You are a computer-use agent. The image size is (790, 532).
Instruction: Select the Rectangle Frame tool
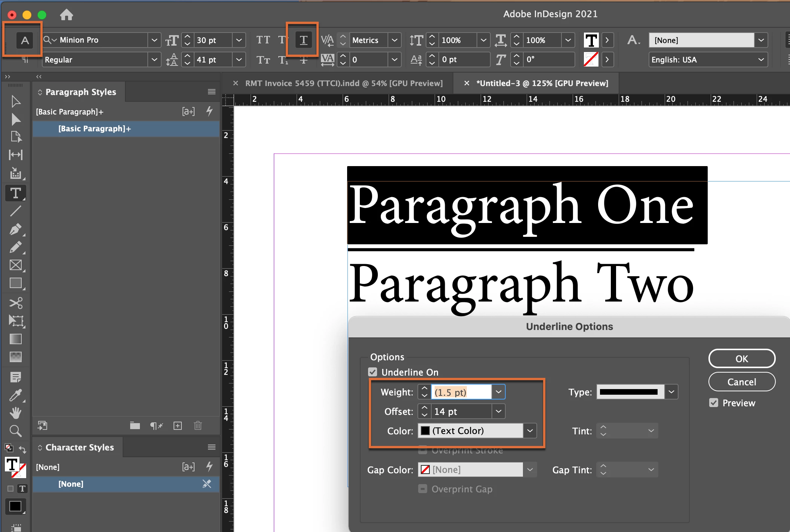click(15, 265)
